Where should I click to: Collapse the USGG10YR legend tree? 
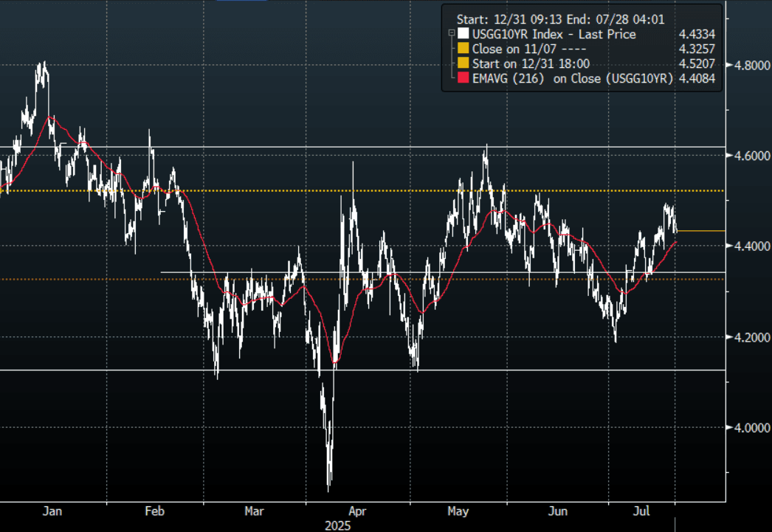[451, 34]
